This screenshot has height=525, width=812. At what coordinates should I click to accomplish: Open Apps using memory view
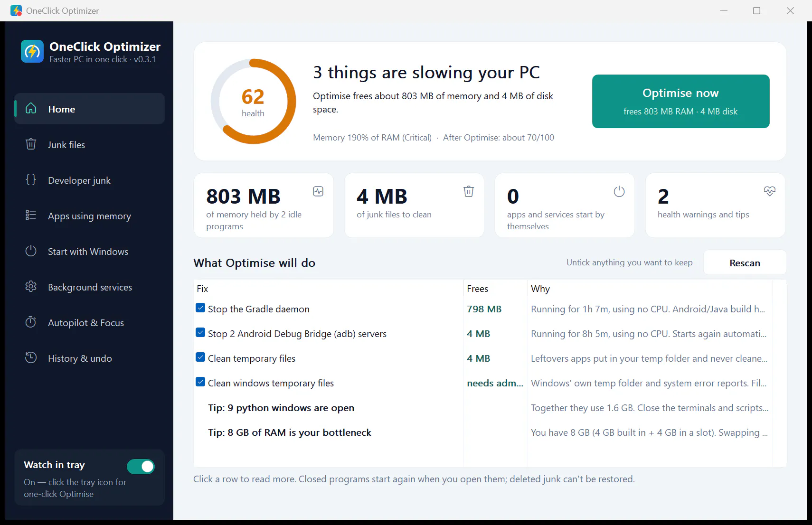[90, 216]
